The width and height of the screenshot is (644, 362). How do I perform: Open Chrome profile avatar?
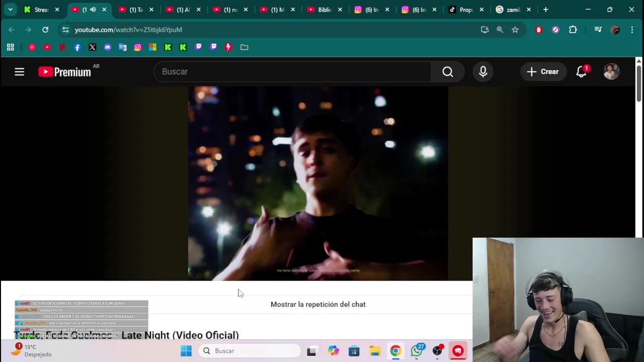point(615,30)
